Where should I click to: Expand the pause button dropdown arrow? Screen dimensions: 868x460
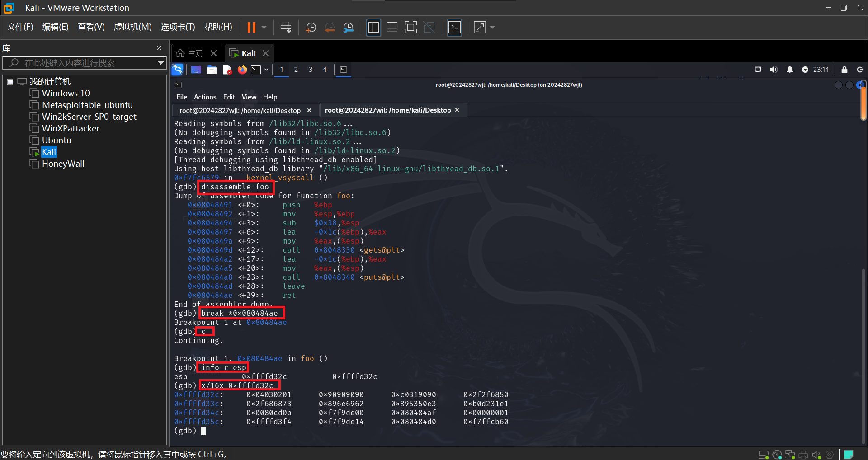pyautogui.click(x=264, y=28)
